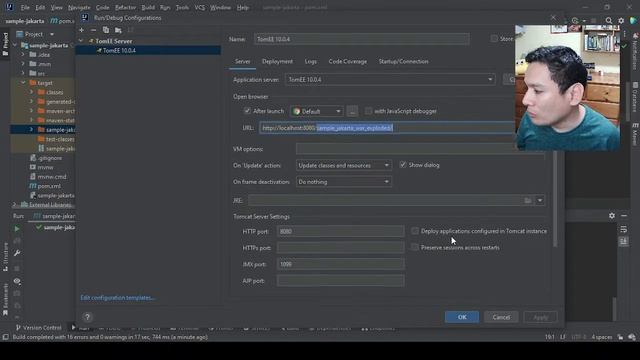Open Project view dropdown arrow
The image size is (640, 360).
click(x=52, y=34)
